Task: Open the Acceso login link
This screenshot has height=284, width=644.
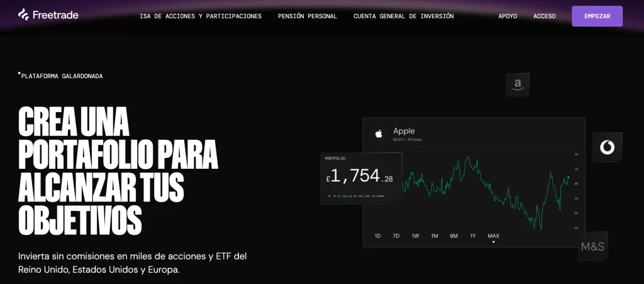Action: [544, 16]
